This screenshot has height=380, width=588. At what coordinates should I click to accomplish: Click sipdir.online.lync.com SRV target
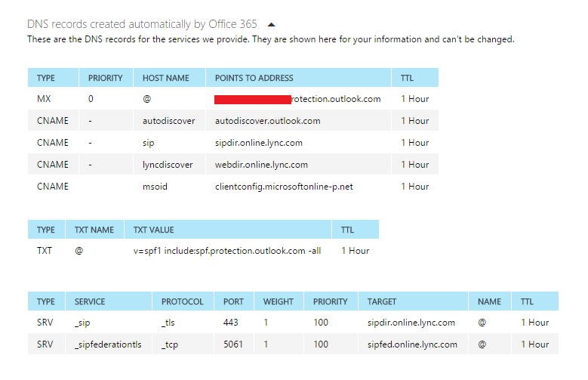pyautogui.click(x=411, y=323)
